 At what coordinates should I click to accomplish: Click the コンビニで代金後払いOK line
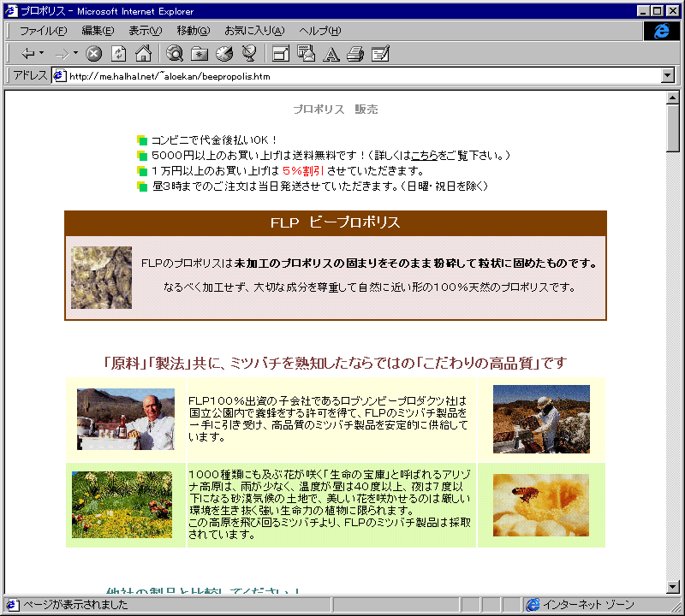pyautogui.click(x=213, y=140)
